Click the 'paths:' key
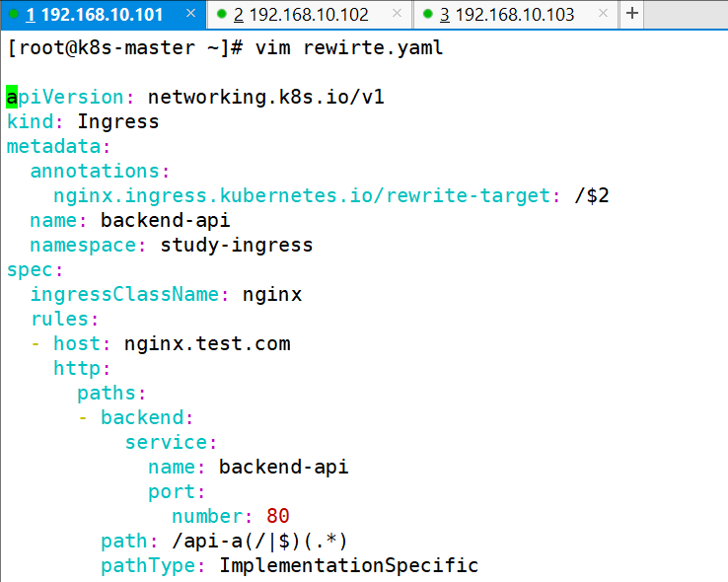 click(x=111, y=394)
